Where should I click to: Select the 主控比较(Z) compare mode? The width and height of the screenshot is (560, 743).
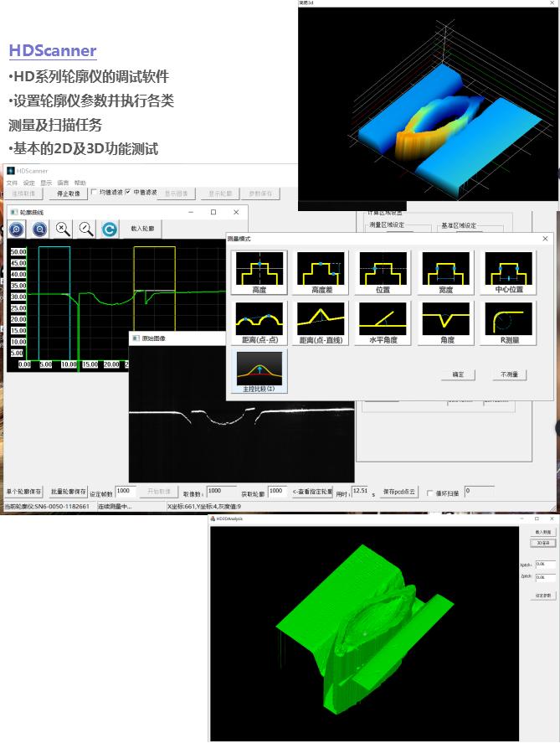pyautogui.click(x=259, y=372)
